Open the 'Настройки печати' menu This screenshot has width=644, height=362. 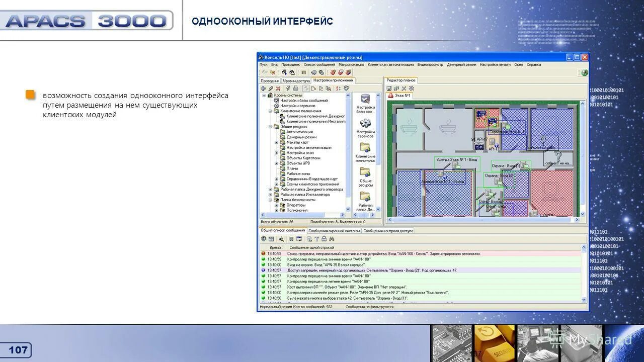tap(495, 64)
